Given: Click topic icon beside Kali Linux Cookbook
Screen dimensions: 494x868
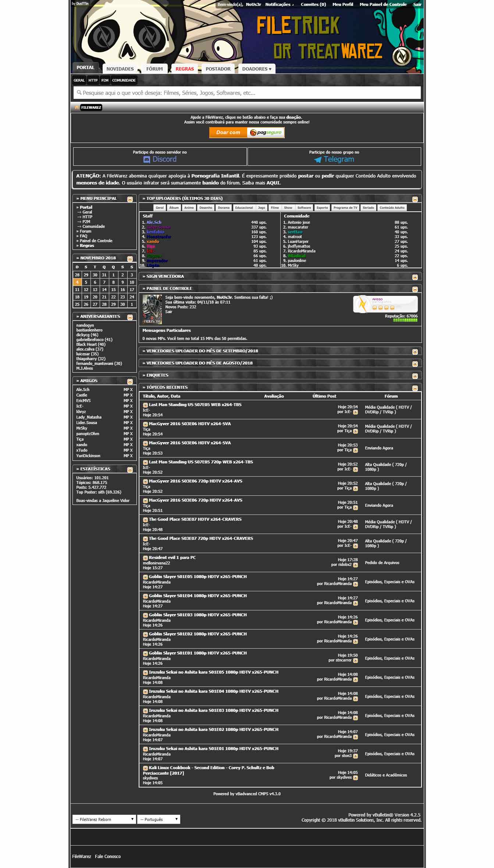Looking at the screenshot, I should pyautogui.click(x=145, y=768).
